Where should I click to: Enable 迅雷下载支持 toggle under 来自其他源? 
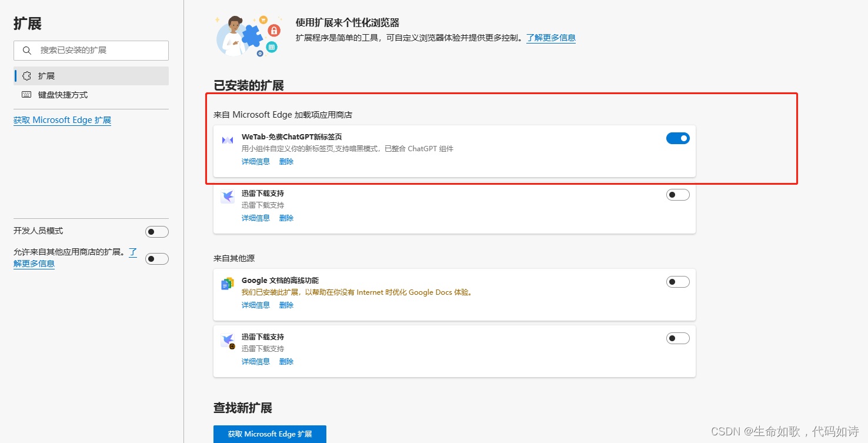click(x=677, y=338)
